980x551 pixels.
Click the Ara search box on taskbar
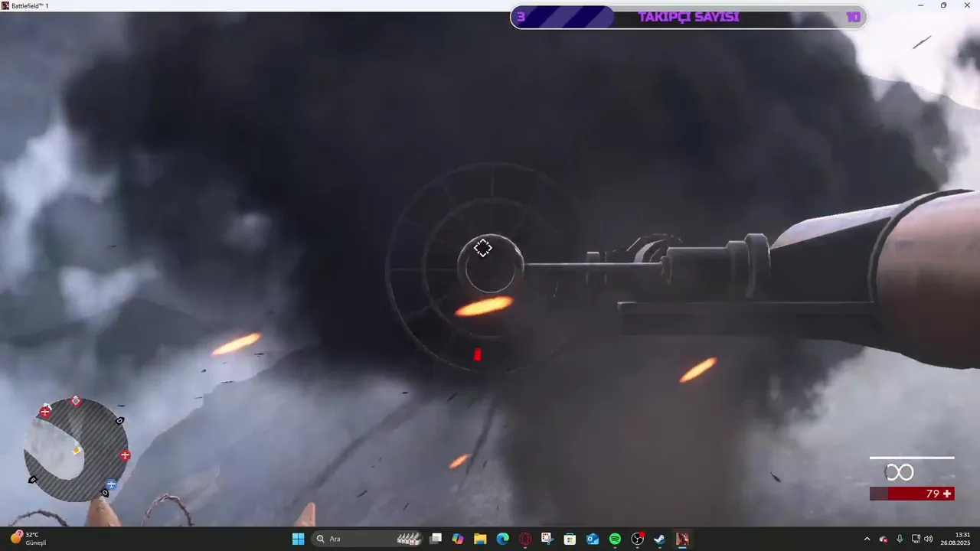(x=367, y=539)
